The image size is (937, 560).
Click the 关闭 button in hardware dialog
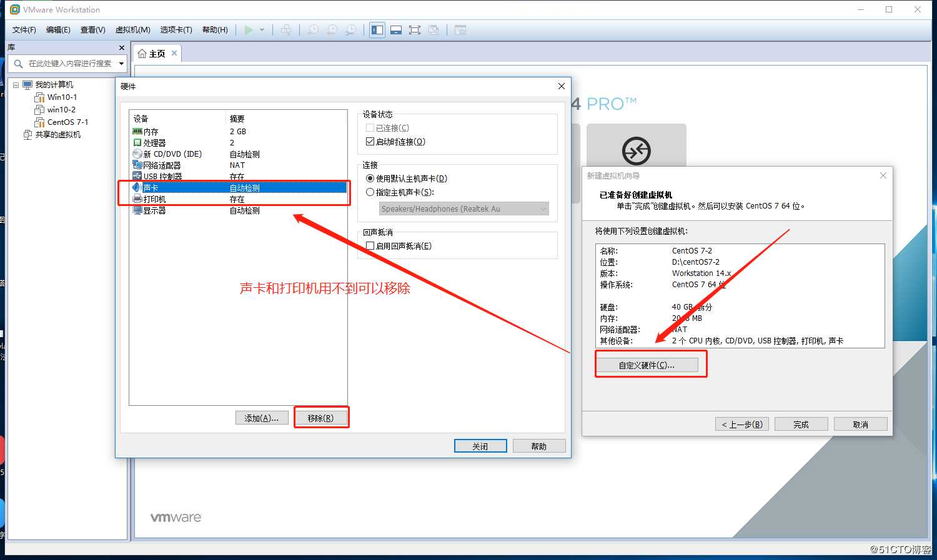[480, 446]
